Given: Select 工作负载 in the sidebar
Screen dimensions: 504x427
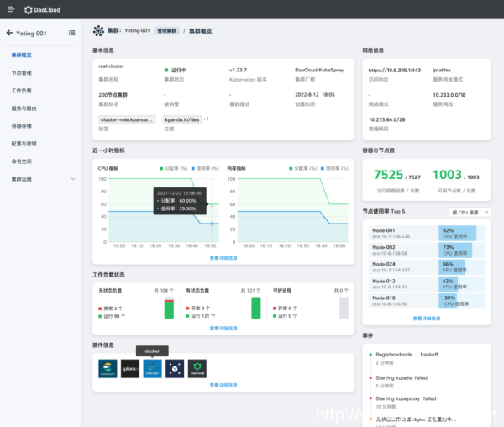Looking at the screenshot, I should point(22,90).
